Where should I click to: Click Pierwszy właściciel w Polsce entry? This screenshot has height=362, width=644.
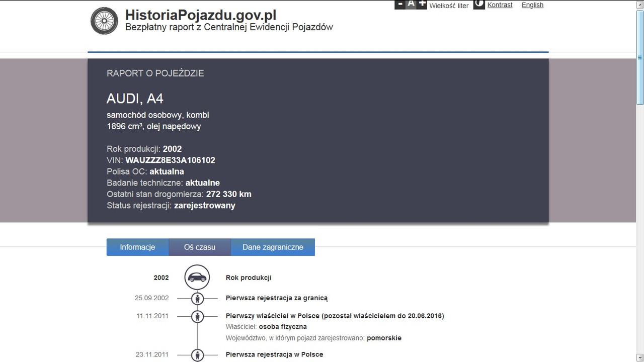[x=335, y=316]
